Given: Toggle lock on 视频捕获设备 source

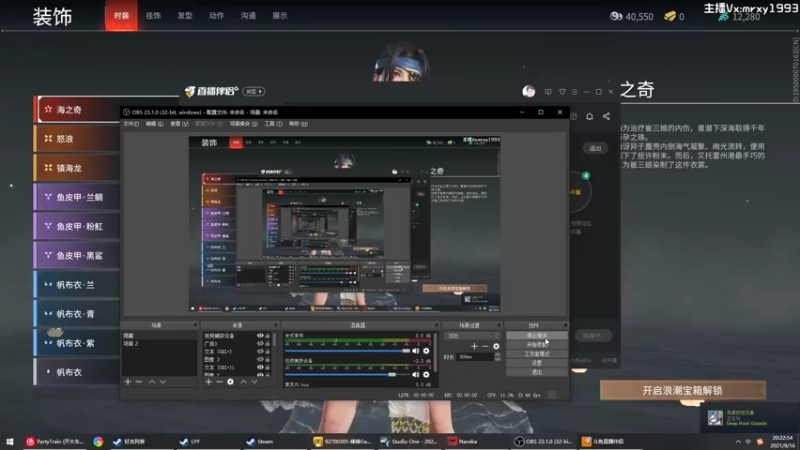Looking at the screenshot, I should (267, 336).
